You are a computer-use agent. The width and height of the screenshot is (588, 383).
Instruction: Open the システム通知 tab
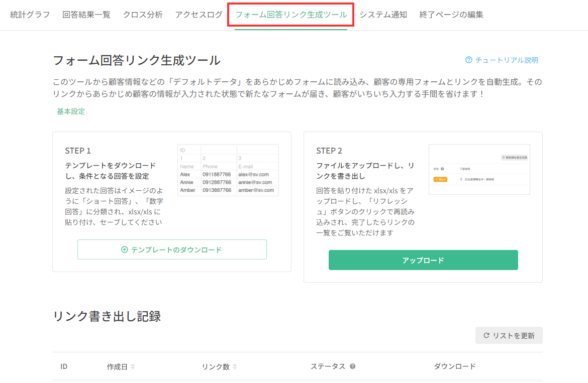point(383,15)
